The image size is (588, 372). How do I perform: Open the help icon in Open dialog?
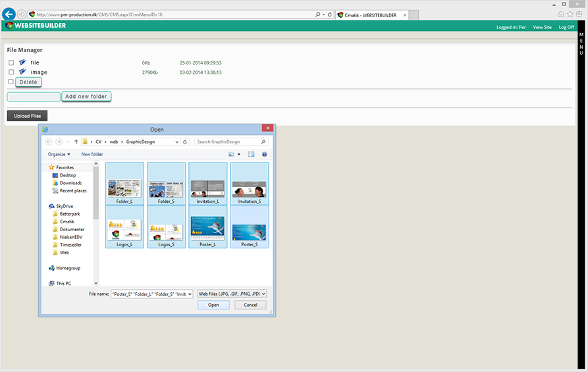[264, 154]
